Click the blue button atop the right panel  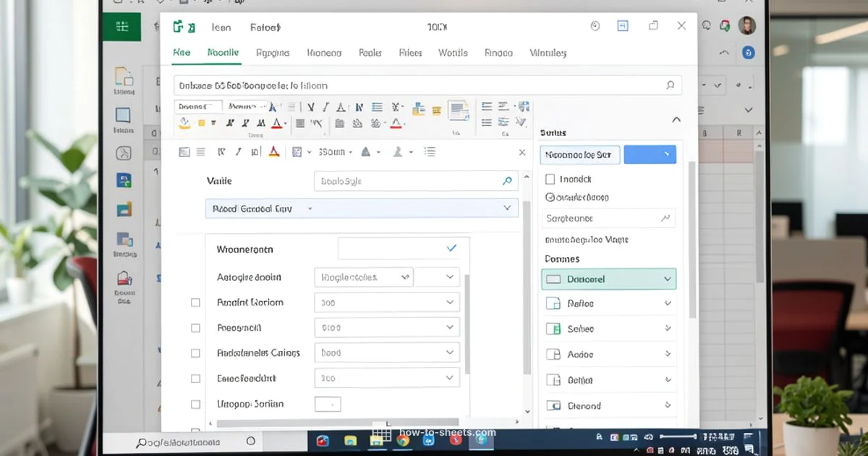(650, 154)
